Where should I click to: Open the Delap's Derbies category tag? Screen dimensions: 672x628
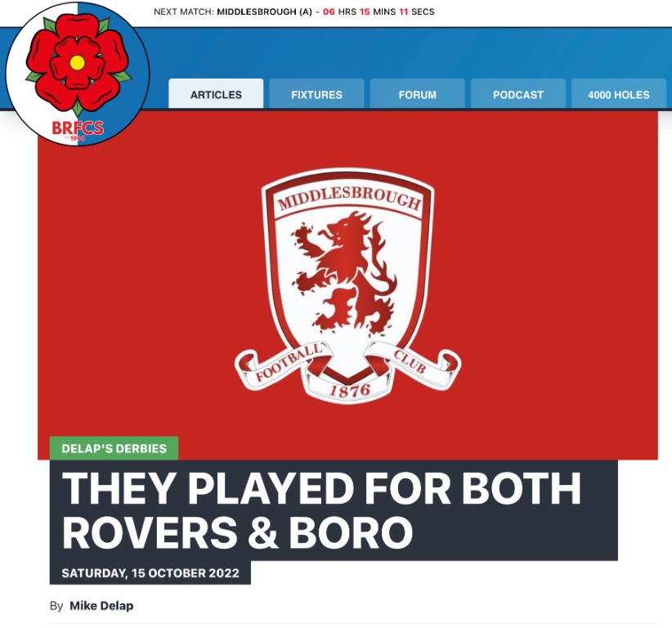coord(114,448)
